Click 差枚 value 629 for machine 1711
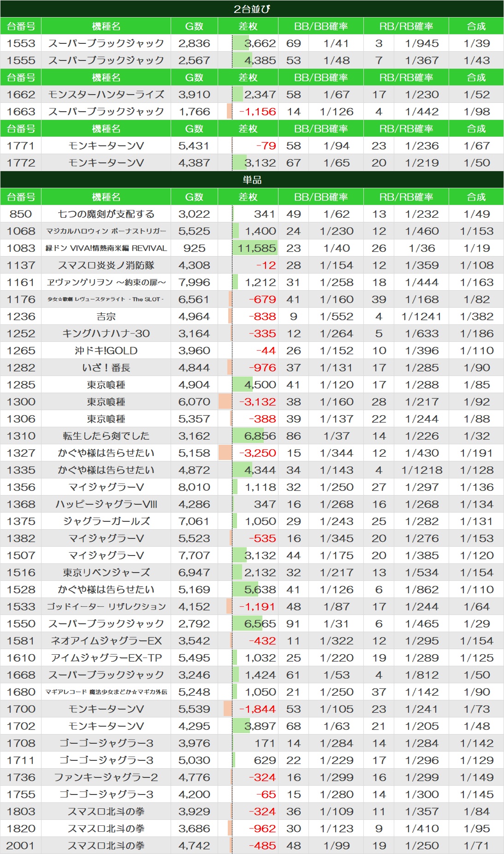The image size is (504, 854). tap(265, 760)
